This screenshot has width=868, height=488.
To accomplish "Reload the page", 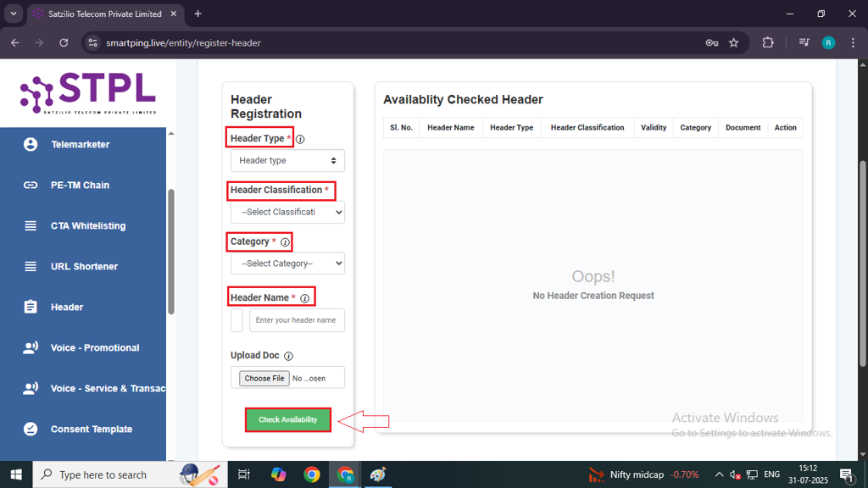I will (x=64, y=42).
